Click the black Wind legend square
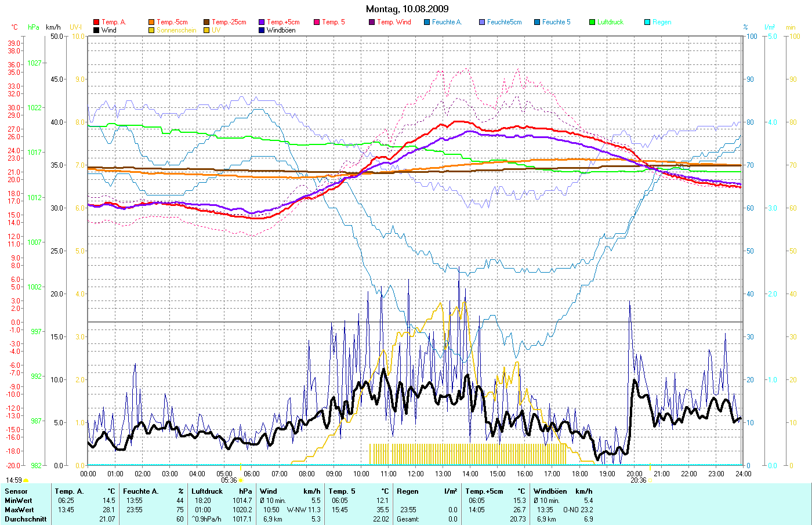Viewport: 812px width, 525px height. pos(96,30)
